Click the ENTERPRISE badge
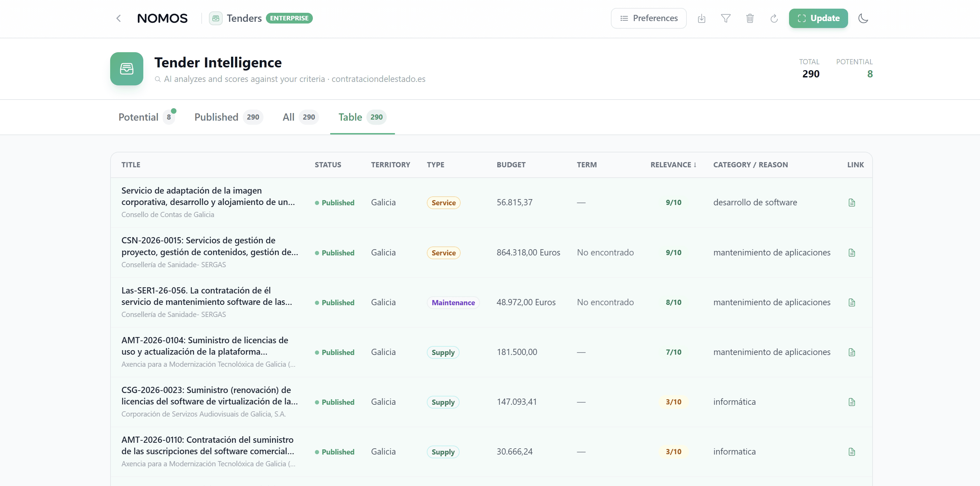 289,18
